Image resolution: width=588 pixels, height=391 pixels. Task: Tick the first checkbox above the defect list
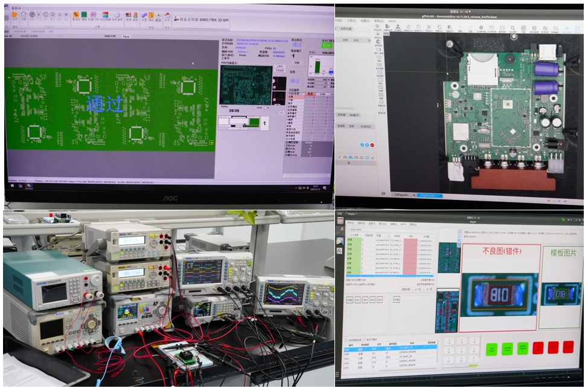click(x=345, y=340)
